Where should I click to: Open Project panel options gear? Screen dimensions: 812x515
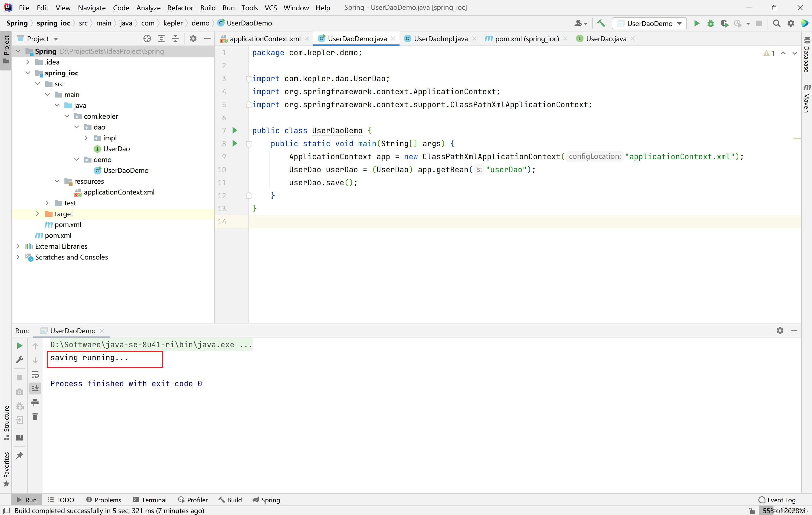click(193, 38)
